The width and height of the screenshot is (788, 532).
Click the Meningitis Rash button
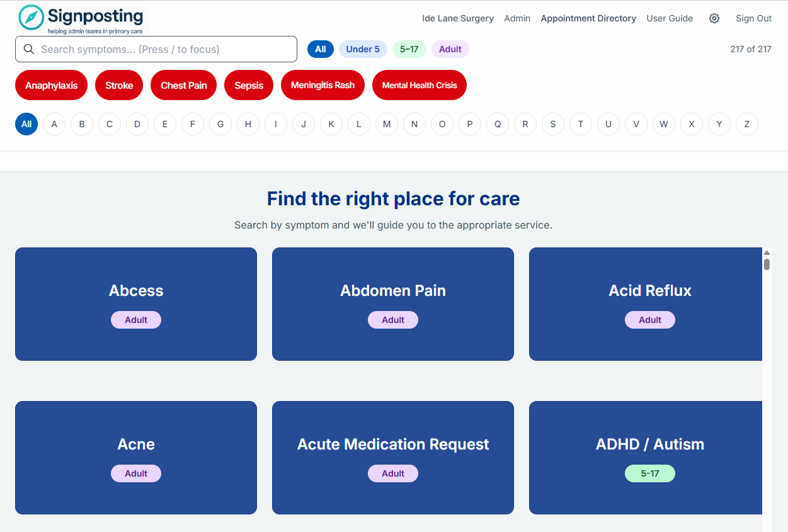(323, 84)
